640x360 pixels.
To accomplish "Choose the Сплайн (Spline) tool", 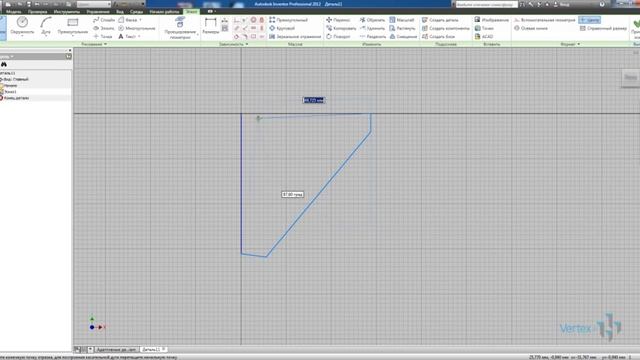I will [104, 20].
